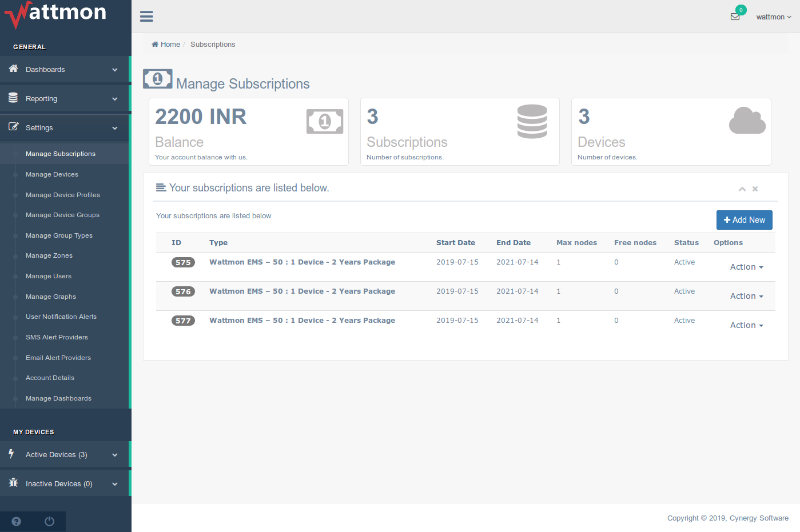Close the subscriptions list panel
Viewport: 800px width, 532px height.
pyautogui.click(x=755, y=189)
